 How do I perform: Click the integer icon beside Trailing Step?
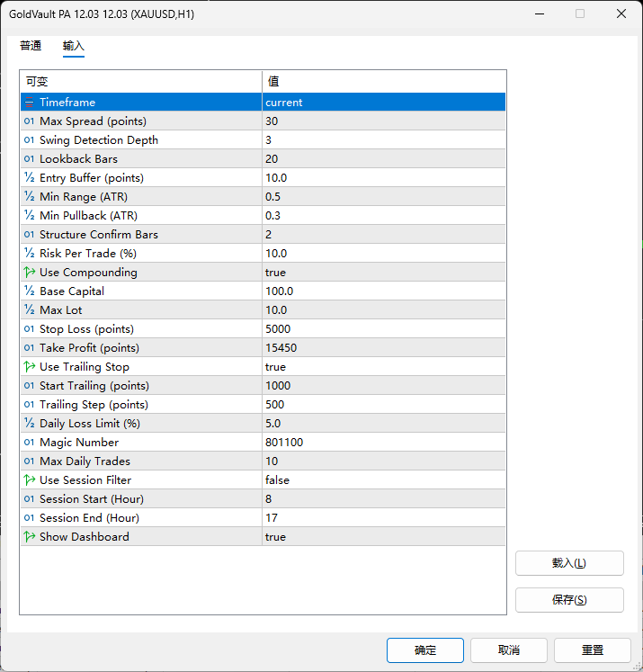click(29, 405)
